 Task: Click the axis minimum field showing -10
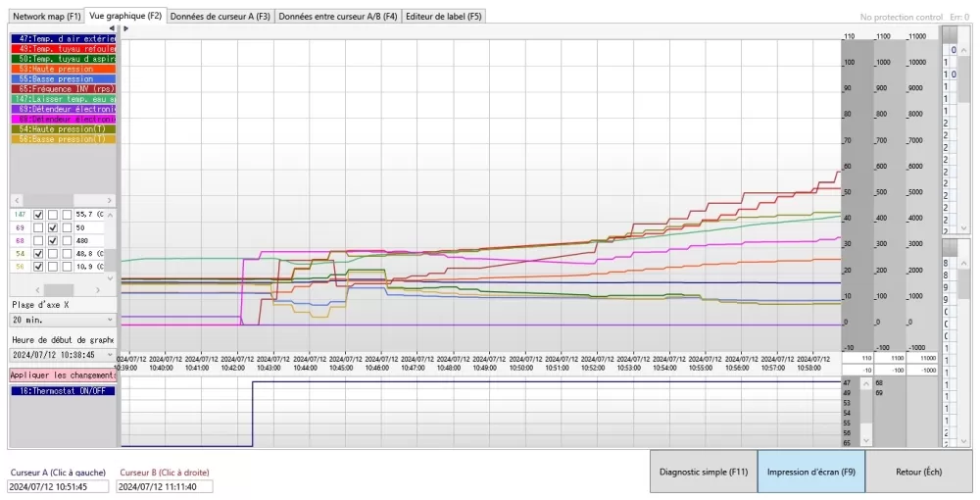pos(857,370)
